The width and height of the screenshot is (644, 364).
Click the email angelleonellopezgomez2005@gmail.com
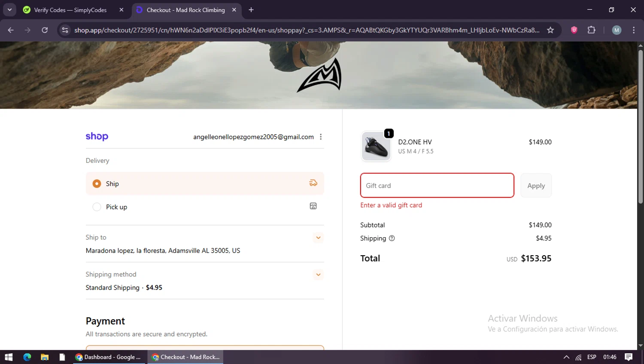(x=253, y=137)
